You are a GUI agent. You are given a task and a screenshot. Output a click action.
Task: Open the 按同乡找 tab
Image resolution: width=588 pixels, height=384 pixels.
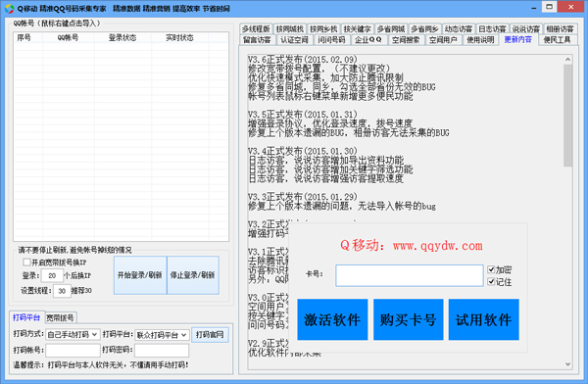click(x=323, y=28)
